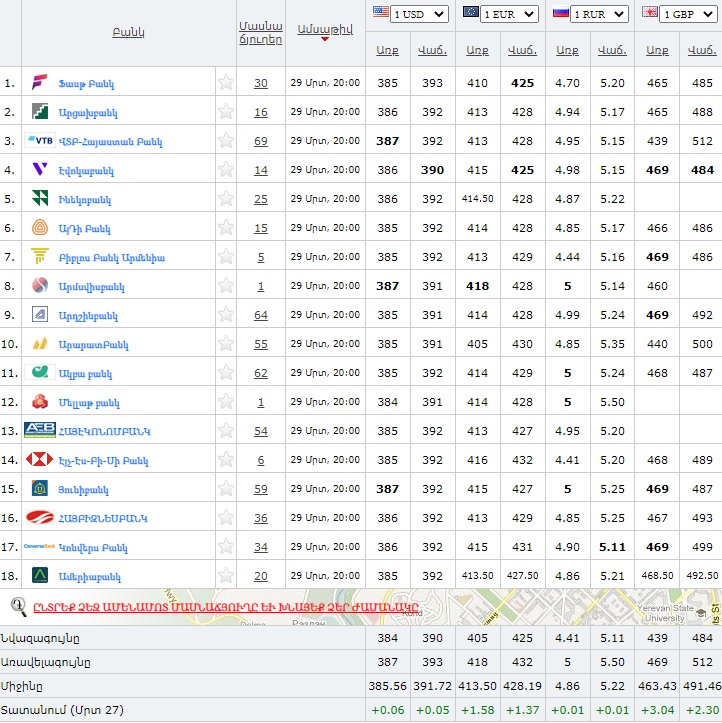Open the 62 branches link in row 11
The image size is (722, 723).
(260, 373)
